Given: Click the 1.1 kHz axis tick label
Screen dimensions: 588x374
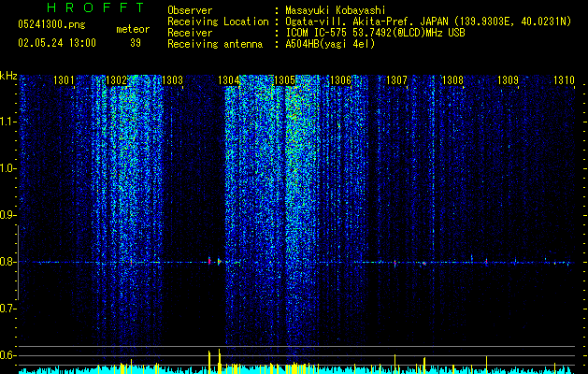Looking at the screenshot, I should (7, 122).
